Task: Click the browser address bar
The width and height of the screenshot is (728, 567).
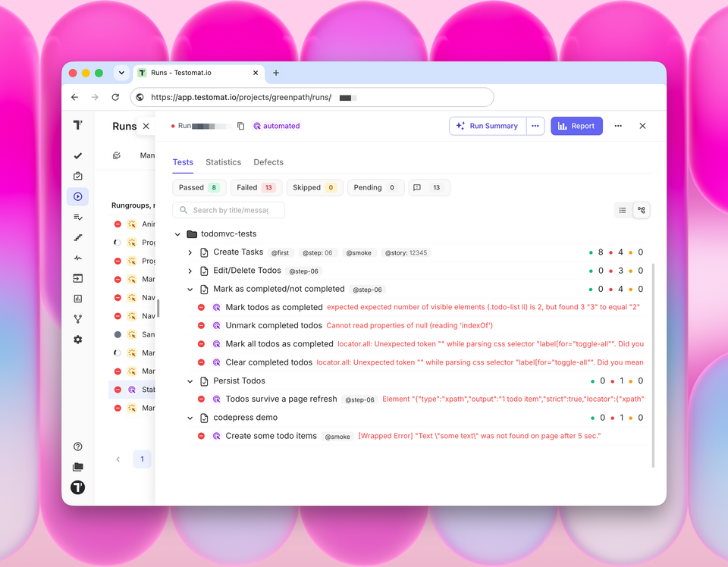Action: (312, 98)
